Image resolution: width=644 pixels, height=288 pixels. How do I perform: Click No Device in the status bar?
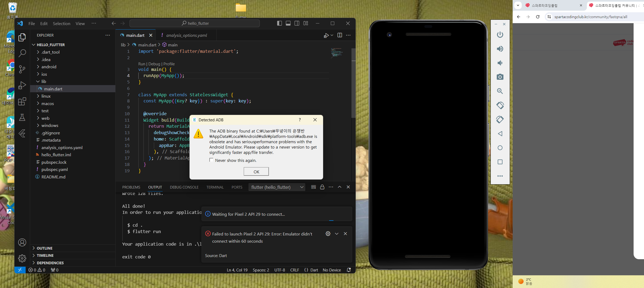click(x=332, y=270)
